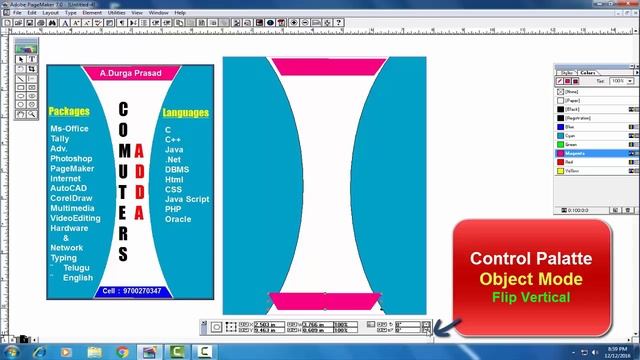Image resolution: width=640 pixels, height=360 pixels.
Task: Click the Open file toolbar icon
Action: coord(19,23)
